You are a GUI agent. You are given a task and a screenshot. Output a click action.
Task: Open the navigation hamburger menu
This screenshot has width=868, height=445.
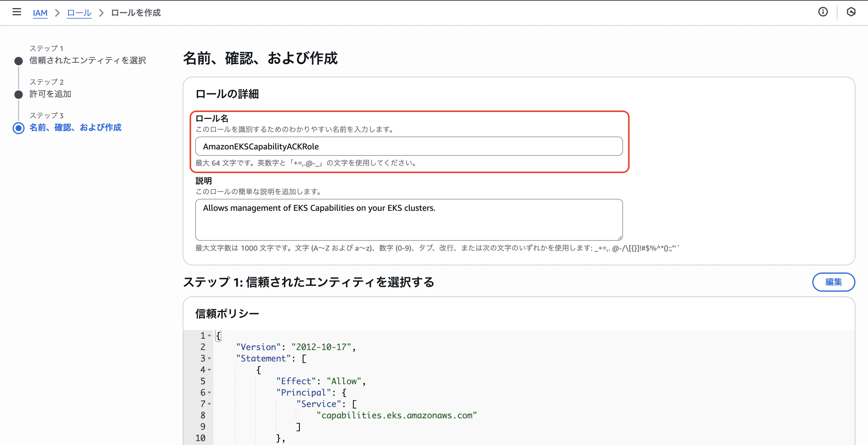coord(16,12)
